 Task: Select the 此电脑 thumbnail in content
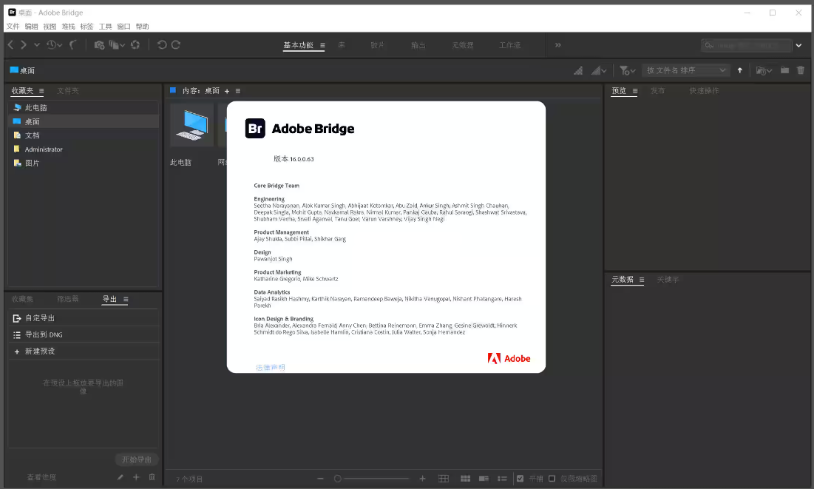(x=192, y=125)
